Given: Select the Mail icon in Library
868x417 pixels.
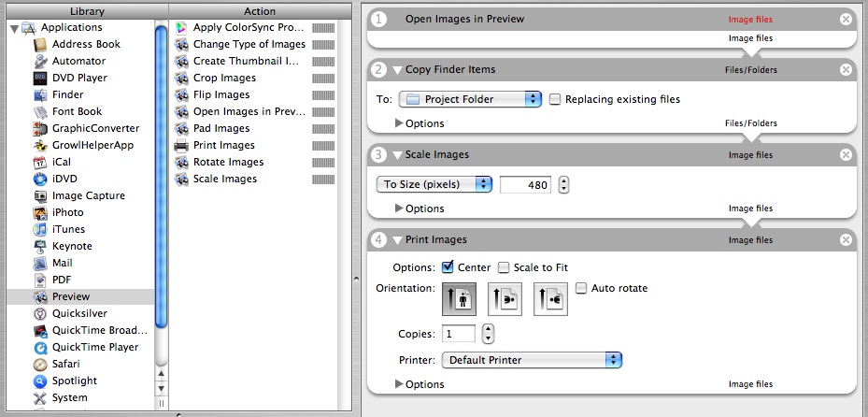Looking at the screenshot, I should [x=40, y=263].
